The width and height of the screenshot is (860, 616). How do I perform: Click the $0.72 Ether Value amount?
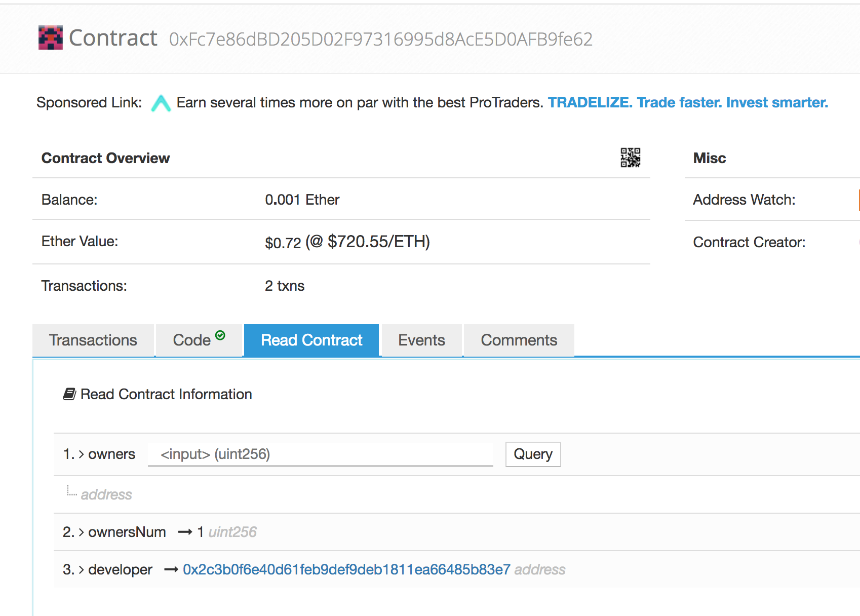pos(283,243)
